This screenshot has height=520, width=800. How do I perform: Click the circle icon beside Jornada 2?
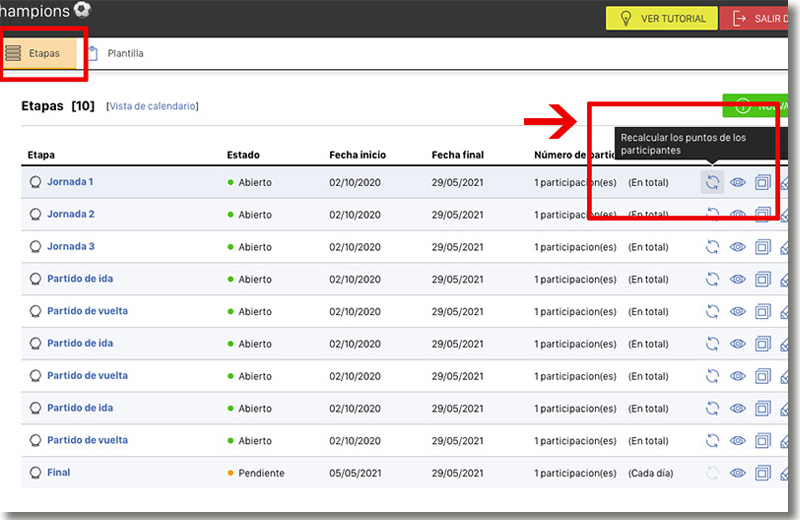pos(35,214)
